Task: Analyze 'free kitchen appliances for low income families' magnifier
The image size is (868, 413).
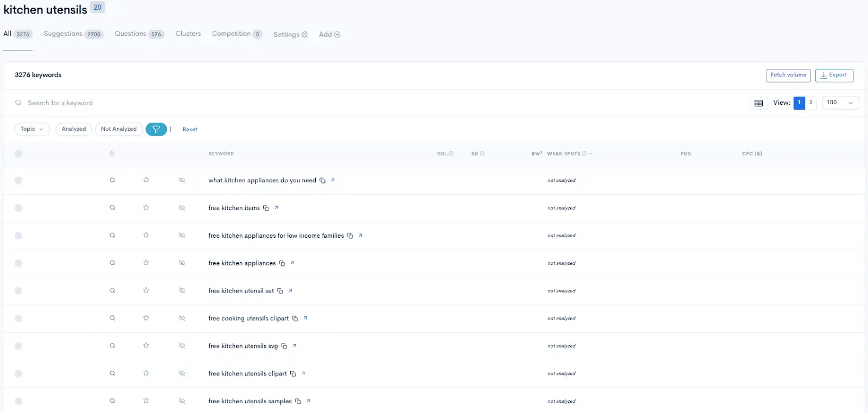Action: [112, 236]
